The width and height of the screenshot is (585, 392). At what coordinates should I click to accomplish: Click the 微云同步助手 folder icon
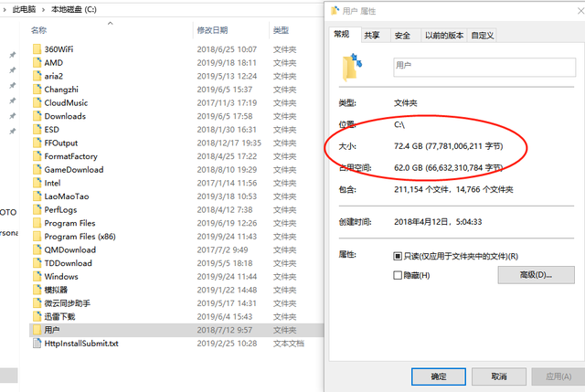coord(37,303)
